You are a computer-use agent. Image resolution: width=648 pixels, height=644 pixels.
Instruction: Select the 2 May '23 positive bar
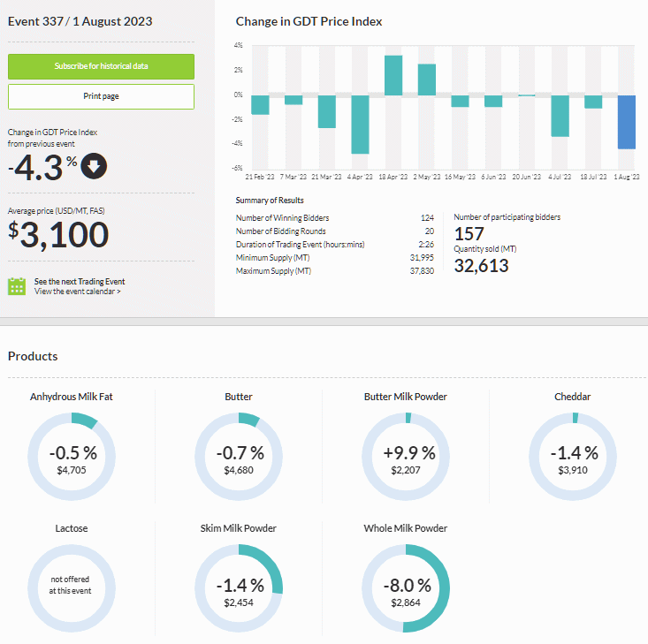click(426, 80)
